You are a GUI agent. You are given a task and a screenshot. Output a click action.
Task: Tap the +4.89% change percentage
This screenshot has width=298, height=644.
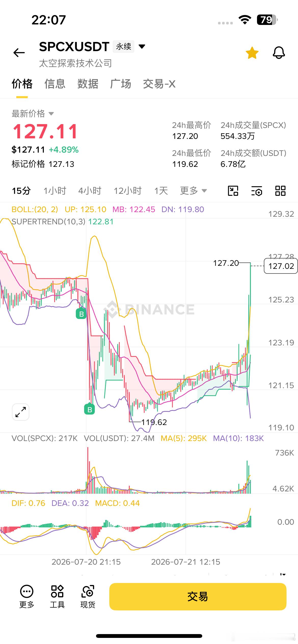coord(64,150)
